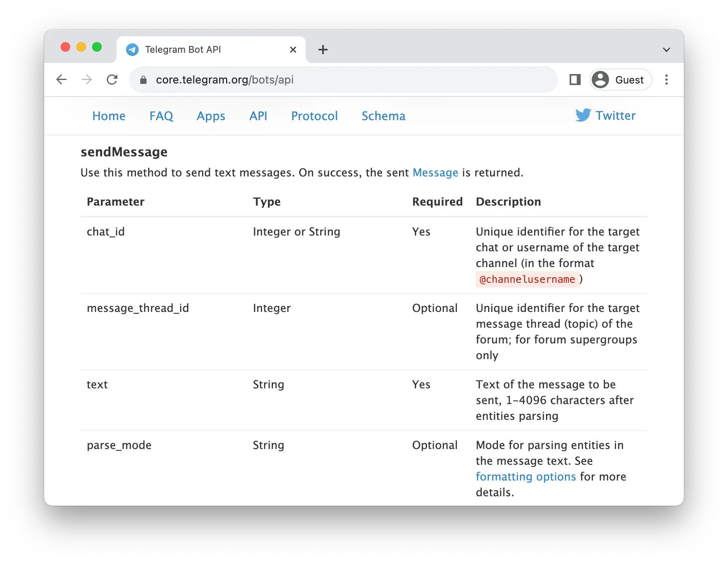Open the tab search chevron at top right

click(x=667, y=50)
